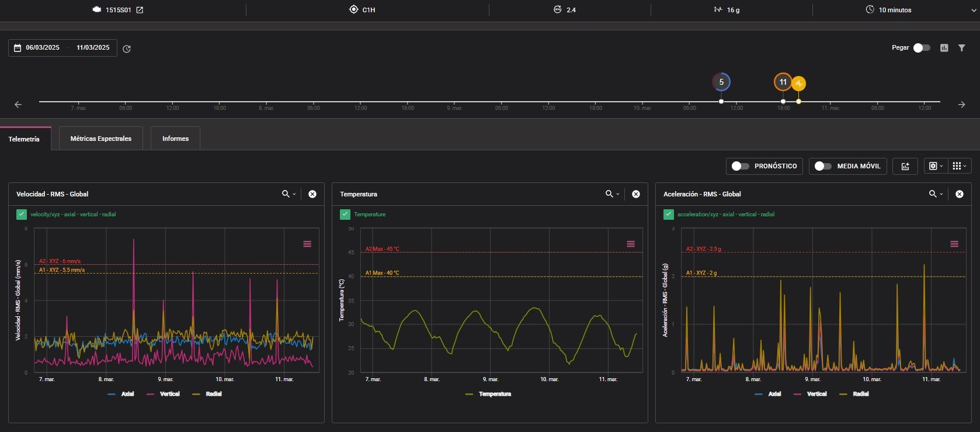
Task: Click the add chart icon button
Action: 905,166
